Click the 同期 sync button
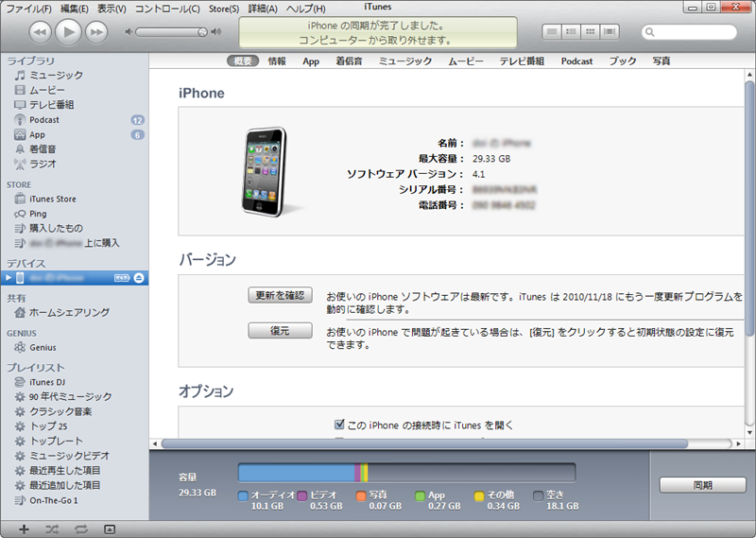 pyautogui.click(x=702, y=485)
